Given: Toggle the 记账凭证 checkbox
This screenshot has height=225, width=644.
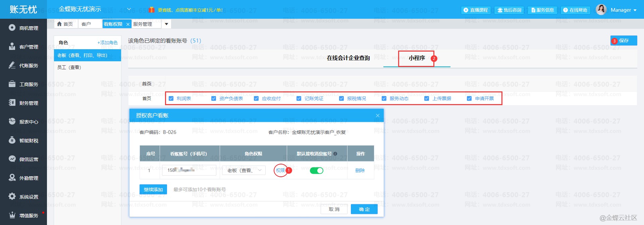Looking at the screenshot, I should 299,98.
